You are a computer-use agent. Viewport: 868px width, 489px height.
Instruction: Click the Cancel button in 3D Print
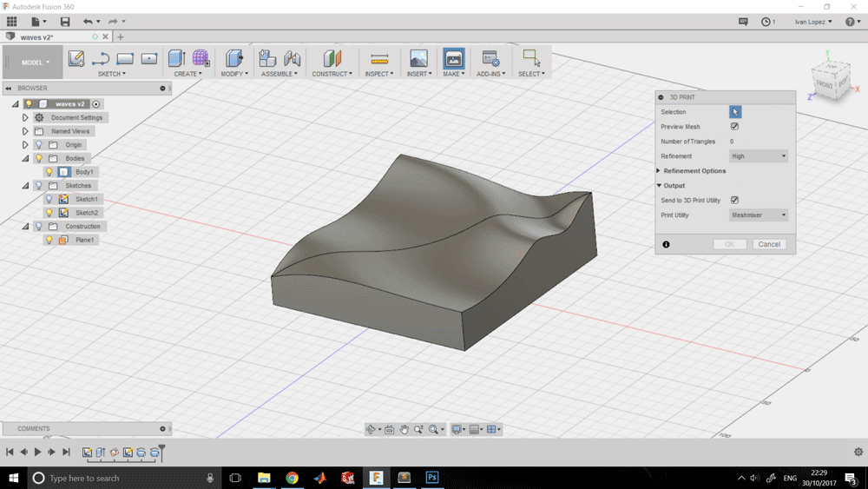tap(769, 244)
